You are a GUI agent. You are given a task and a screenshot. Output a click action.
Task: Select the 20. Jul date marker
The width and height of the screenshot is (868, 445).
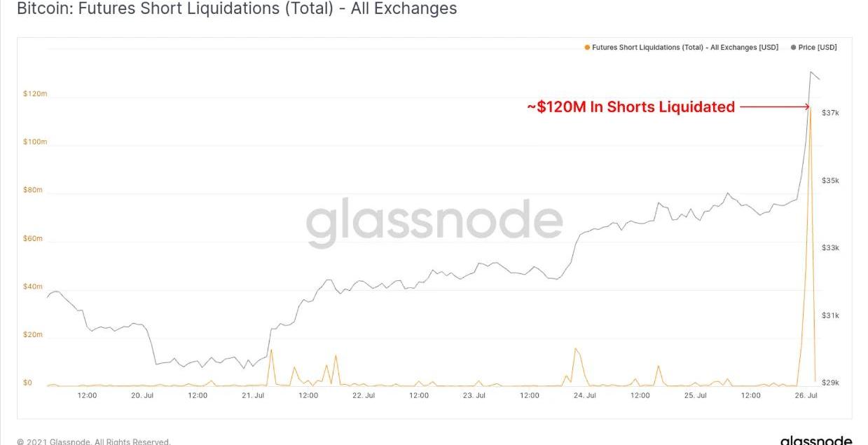point(142,395)
